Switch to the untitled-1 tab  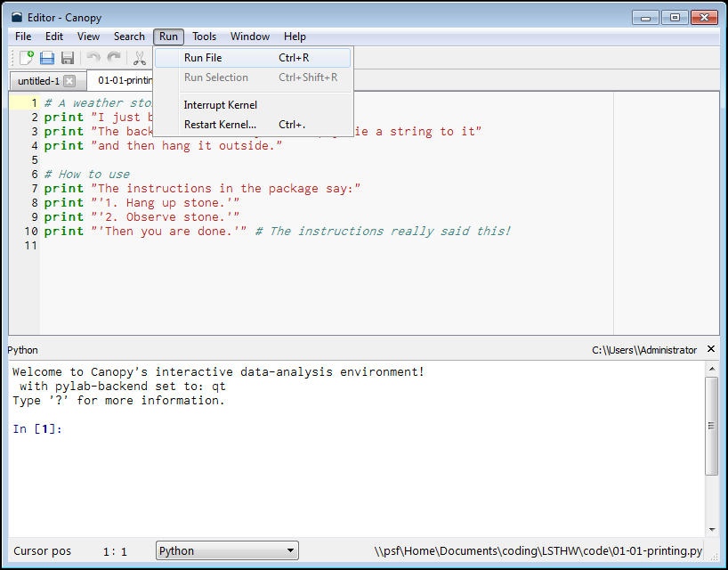(38, 81)
